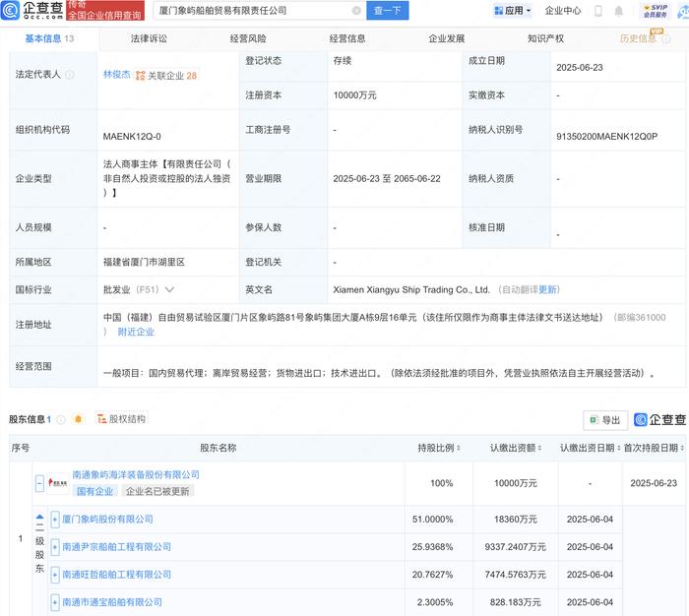The height and width of the screenshot is (616, 689).
Task: Expand the 南通尹宗船舶工程有限公司 row
Action: pyautogui.click(x=55, y=547)
